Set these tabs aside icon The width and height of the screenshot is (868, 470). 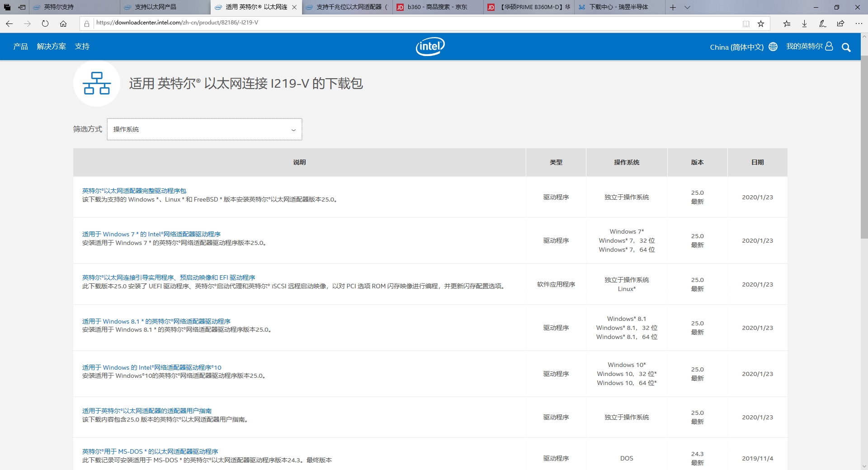pos(22,7)
